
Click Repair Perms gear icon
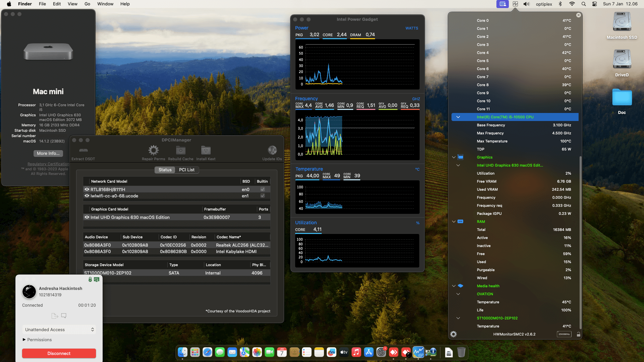pos(154,150)
